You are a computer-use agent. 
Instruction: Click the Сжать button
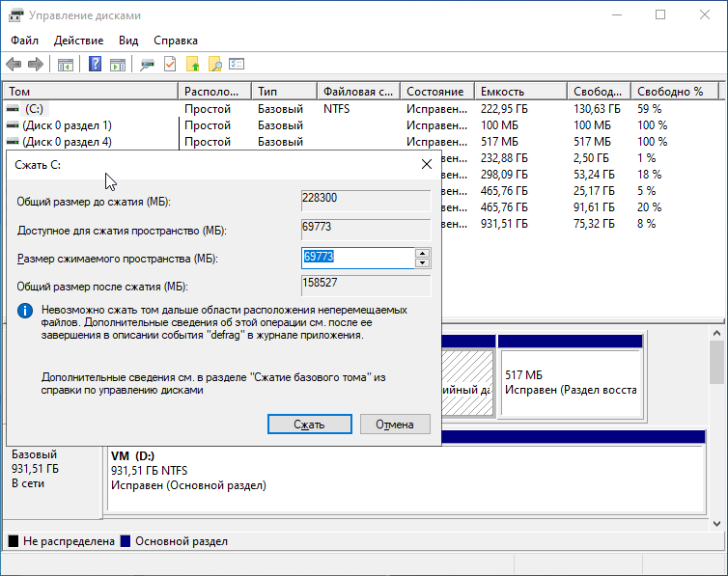pyautogui.click(x=310, y=425)
